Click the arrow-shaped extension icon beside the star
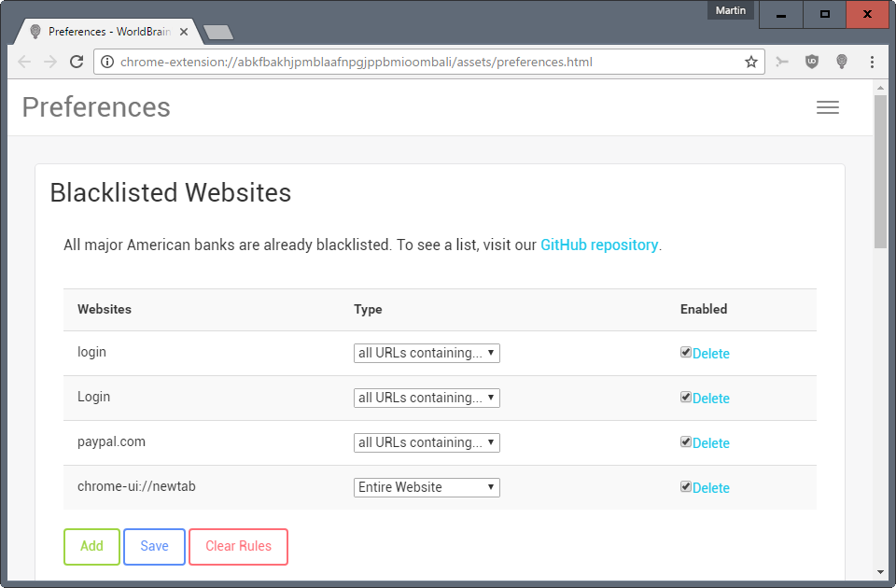 tap(782, 62)
